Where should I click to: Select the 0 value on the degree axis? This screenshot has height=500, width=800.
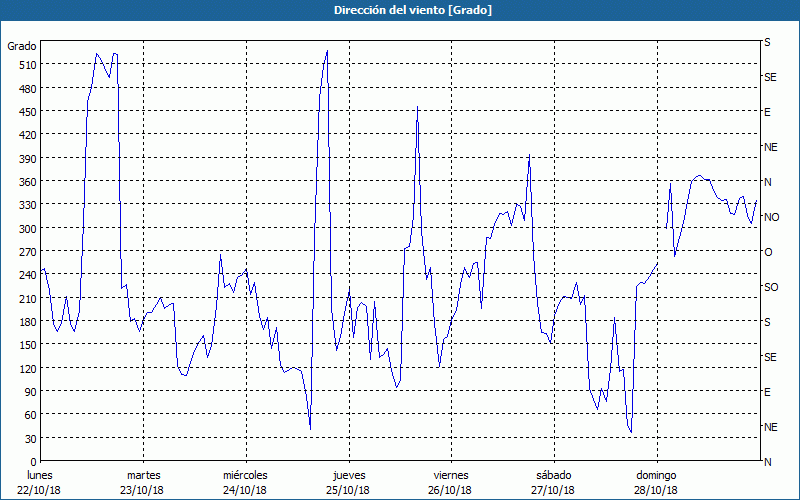(x=33, y=462)
